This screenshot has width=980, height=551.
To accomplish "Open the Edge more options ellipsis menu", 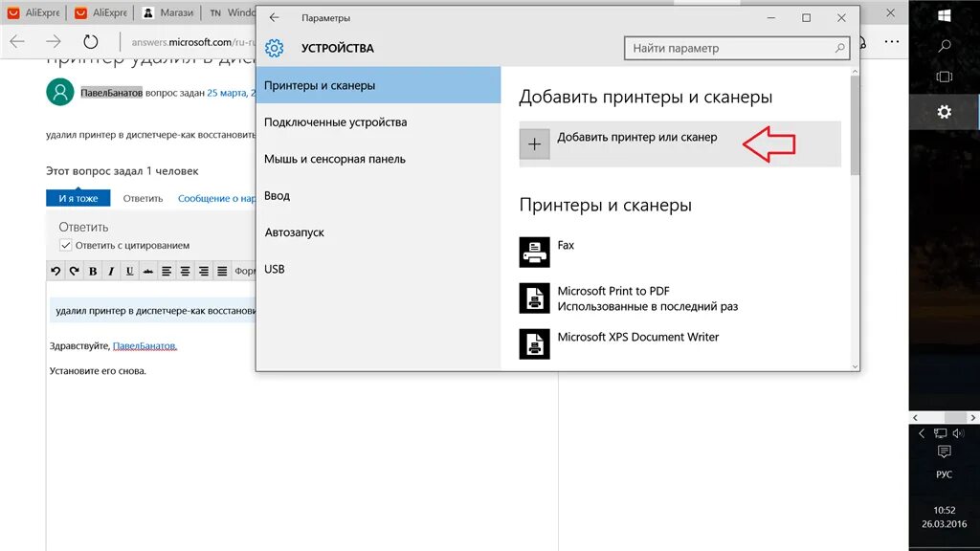I will tap(892, 42).
